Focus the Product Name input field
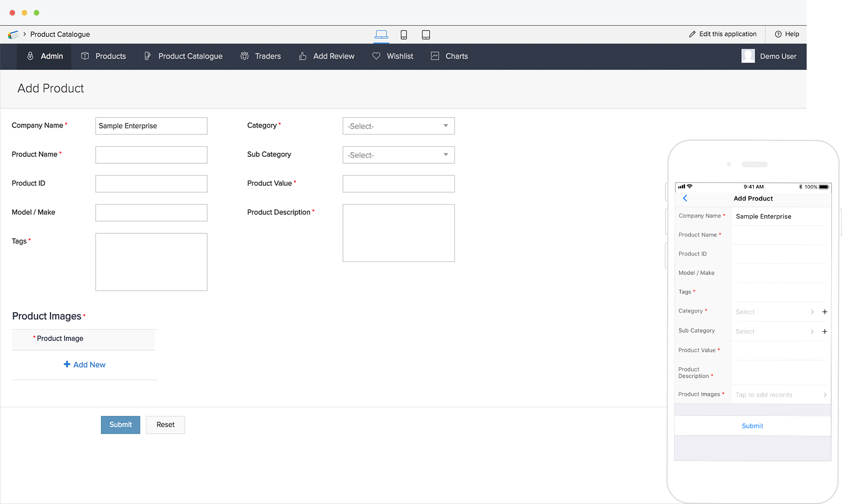 point(151,155)
